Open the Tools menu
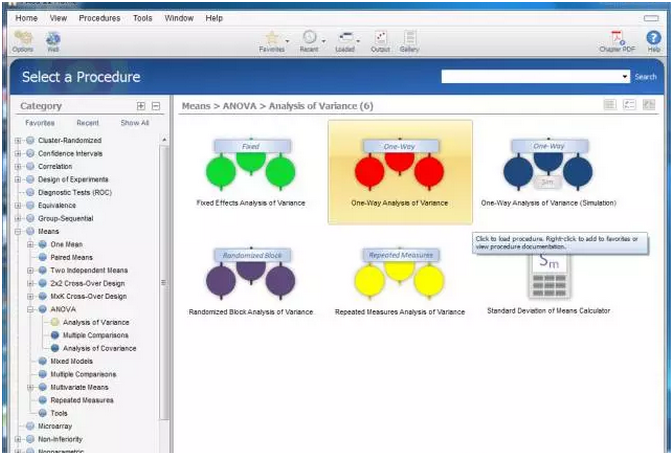 tap(143, 18)
